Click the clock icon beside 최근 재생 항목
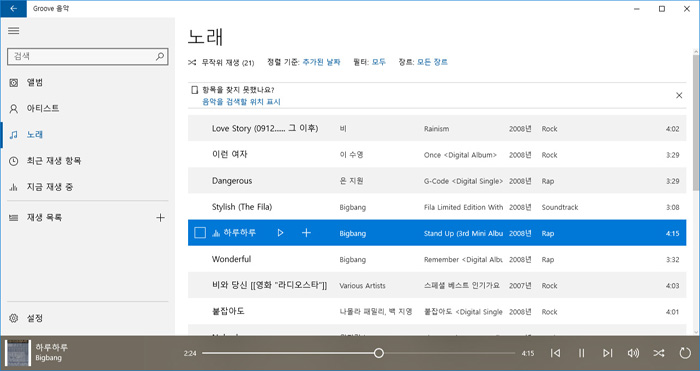 pyautogui.click(x=14, y=161)
